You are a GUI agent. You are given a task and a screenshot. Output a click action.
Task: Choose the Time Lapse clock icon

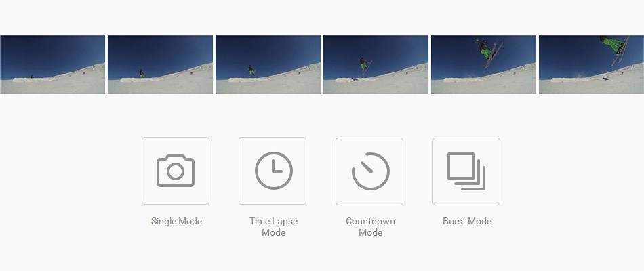[x=273, y=171]
